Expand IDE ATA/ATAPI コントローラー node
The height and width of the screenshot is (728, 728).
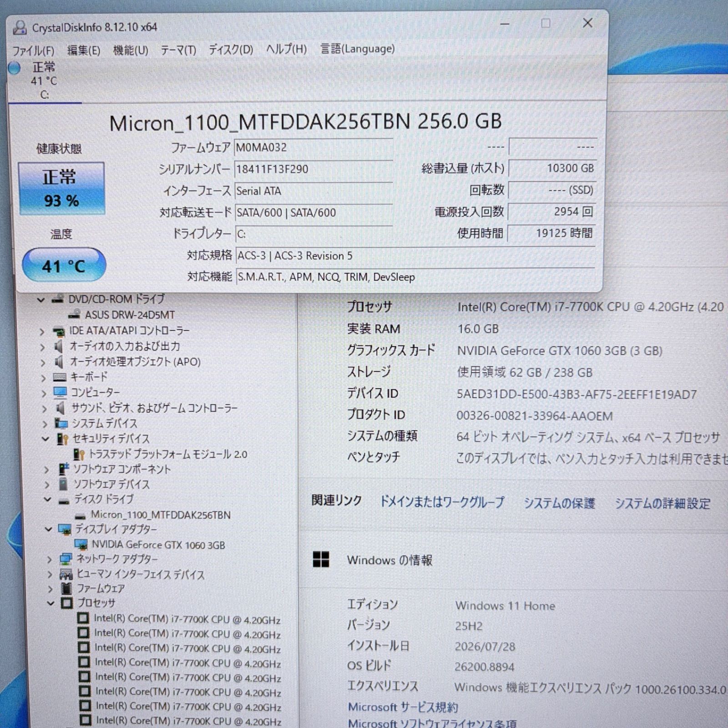point(42,332)
